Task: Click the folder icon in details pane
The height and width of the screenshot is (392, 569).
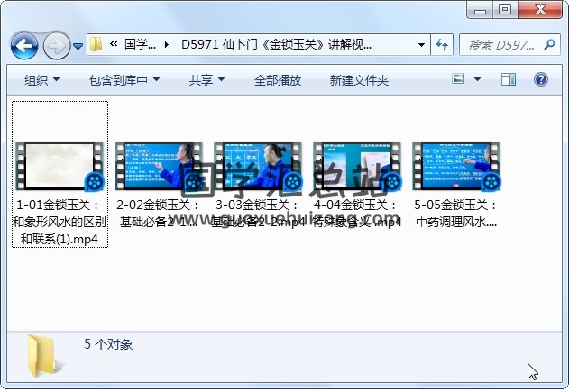Action: click(44, 354)
